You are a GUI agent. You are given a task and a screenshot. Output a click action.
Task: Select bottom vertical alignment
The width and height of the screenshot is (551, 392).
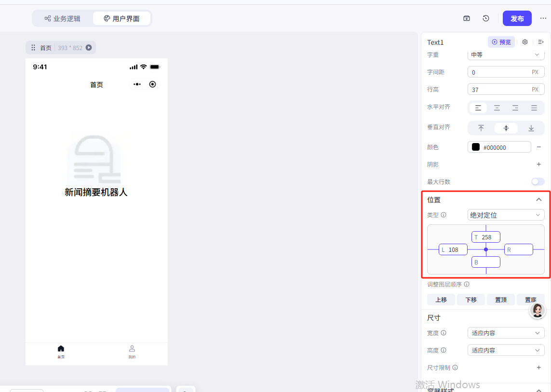pos(531,128)
